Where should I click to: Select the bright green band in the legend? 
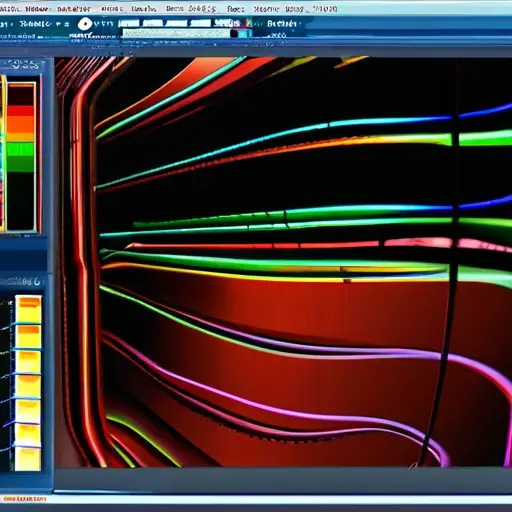point(21,149)
